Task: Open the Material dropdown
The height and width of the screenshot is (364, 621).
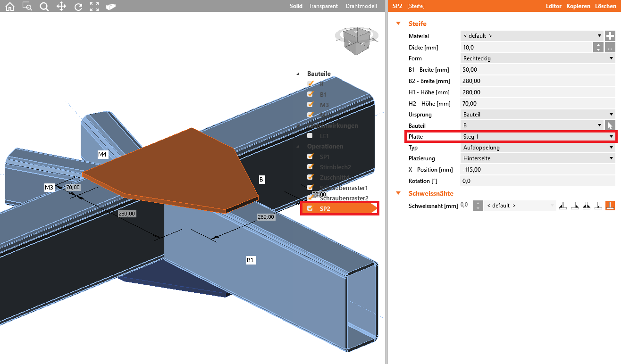Action: coord(532,36)
